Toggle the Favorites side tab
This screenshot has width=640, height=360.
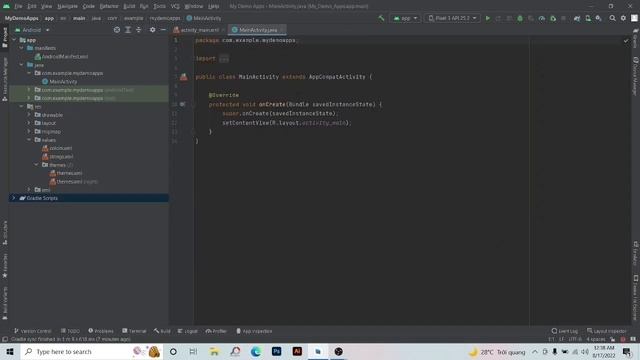coord(4,265)
